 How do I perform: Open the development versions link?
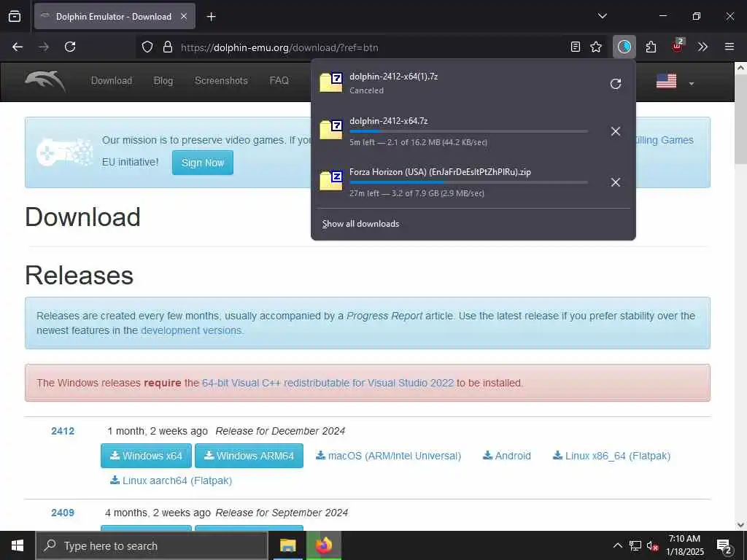191,330
